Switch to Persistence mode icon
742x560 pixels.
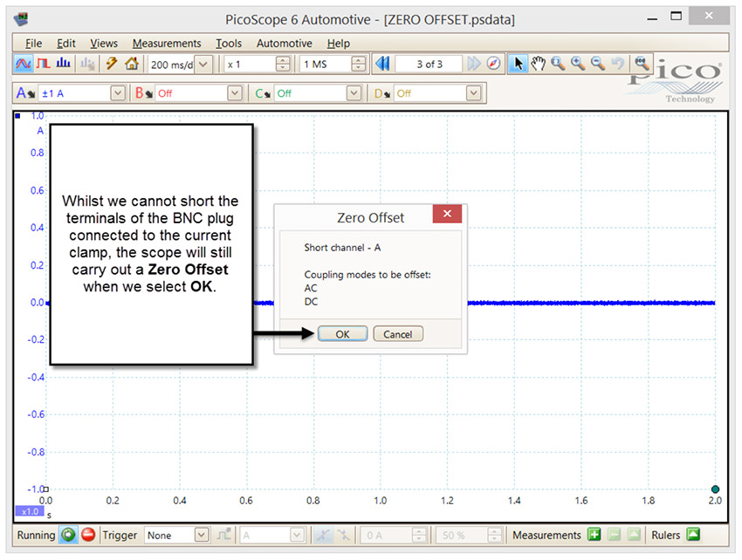(x=43, y=64)
